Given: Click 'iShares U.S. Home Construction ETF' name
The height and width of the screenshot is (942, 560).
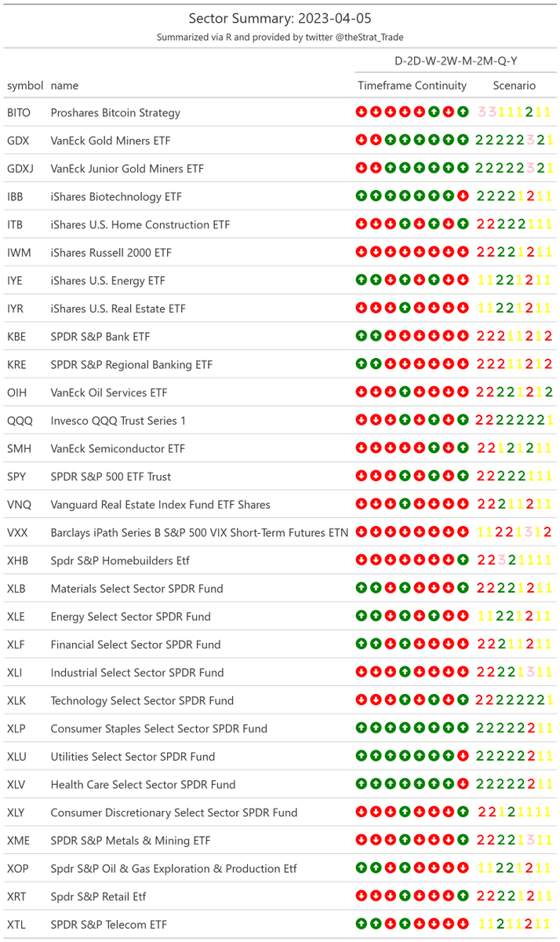Looking at the screenshot, I should point(140,225).
